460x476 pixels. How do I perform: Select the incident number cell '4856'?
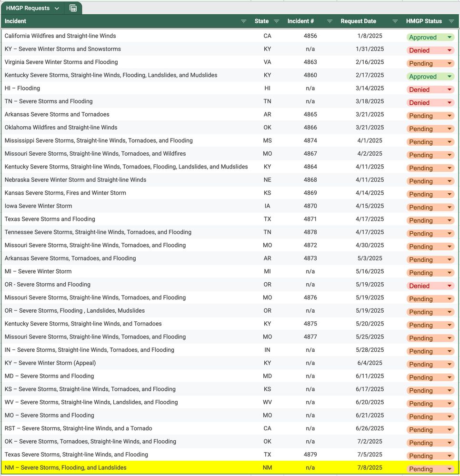[310, 36]
